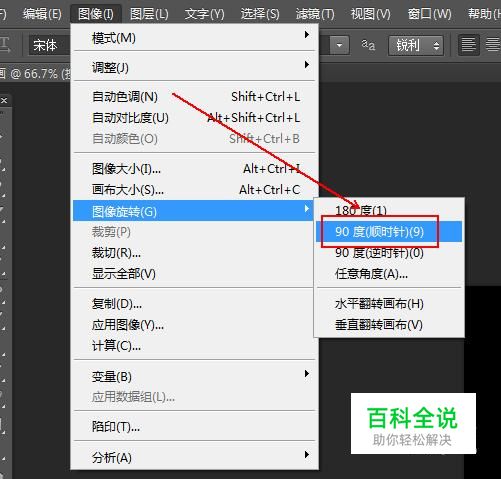Viewport: 501px width, 479px height.
Task: Select 垂直翻转画布(V) option
Action: click(389, 324)
